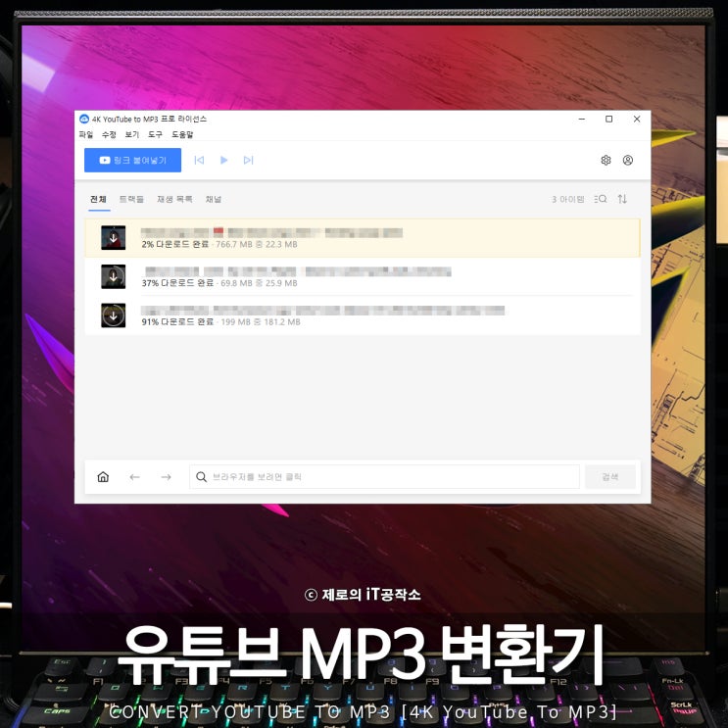Focus the 브라우저를 보려면 클릭 search field

tap(384, 477)
